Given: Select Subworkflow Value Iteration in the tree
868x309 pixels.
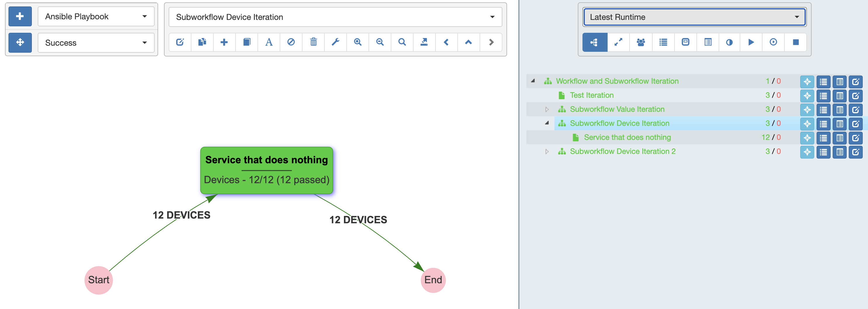Looking at the screenshot, I should 617,109.
